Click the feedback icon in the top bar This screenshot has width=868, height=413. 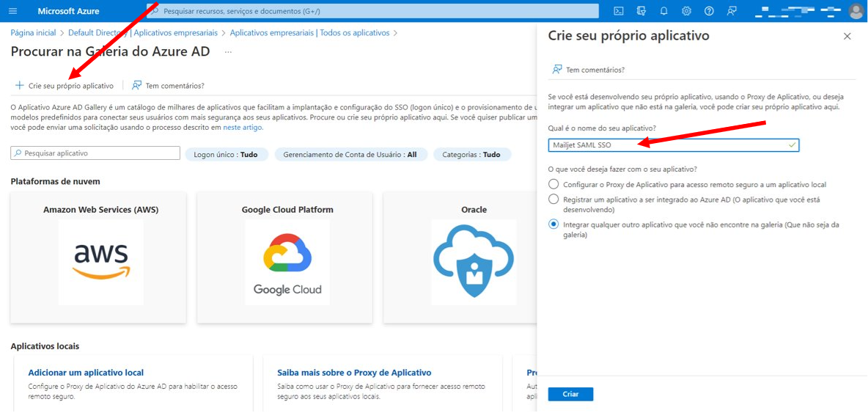point(732,11)
